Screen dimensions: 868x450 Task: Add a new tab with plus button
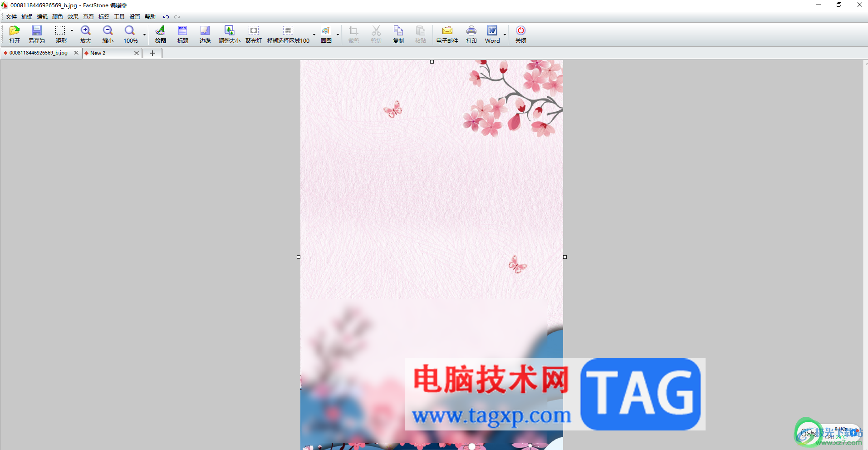[152, 53]
